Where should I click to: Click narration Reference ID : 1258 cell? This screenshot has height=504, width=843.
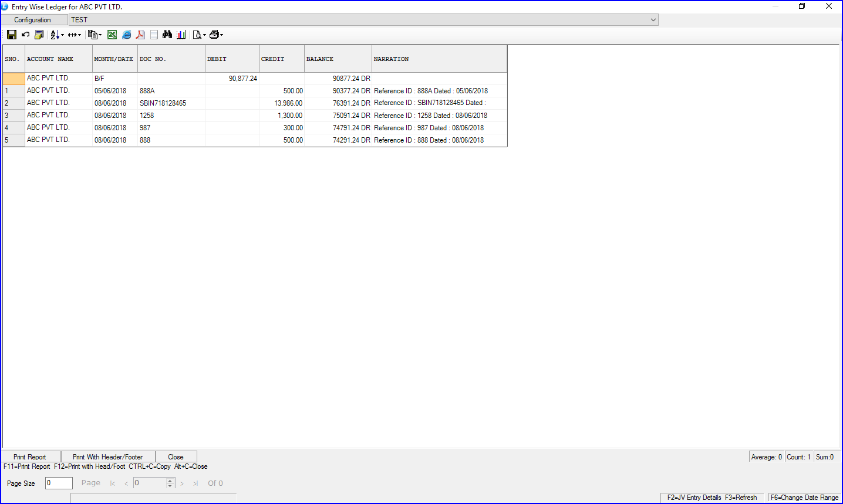[x=440, y=116]
